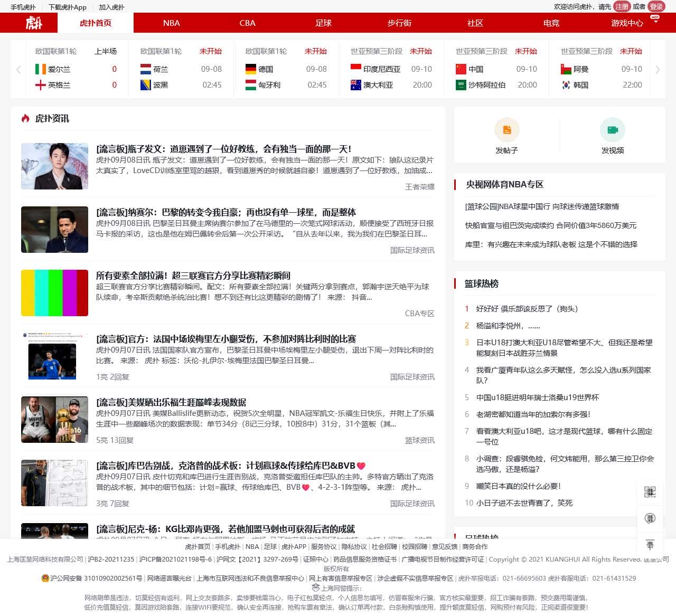Click the back-to-top floating arrow icon
676x616 pixels.
[650, 544]
